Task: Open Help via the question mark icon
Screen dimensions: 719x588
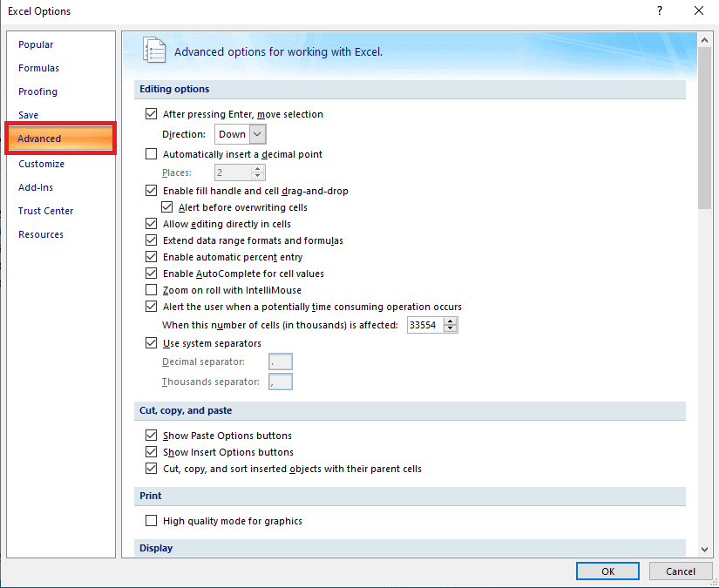Action: tap(660, 11)
